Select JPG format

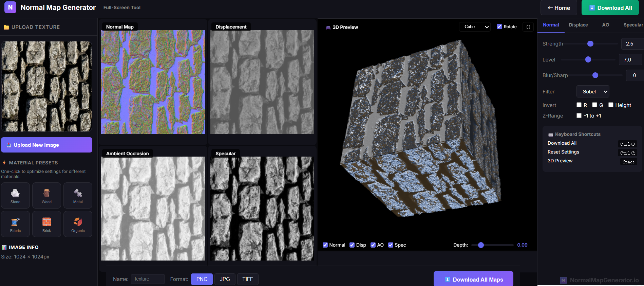point(225,279)
